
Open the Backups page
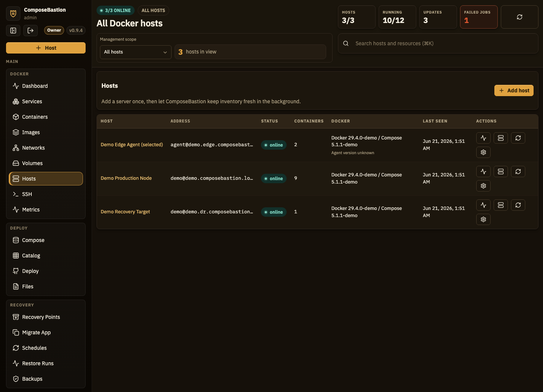[x=46, y=379]
